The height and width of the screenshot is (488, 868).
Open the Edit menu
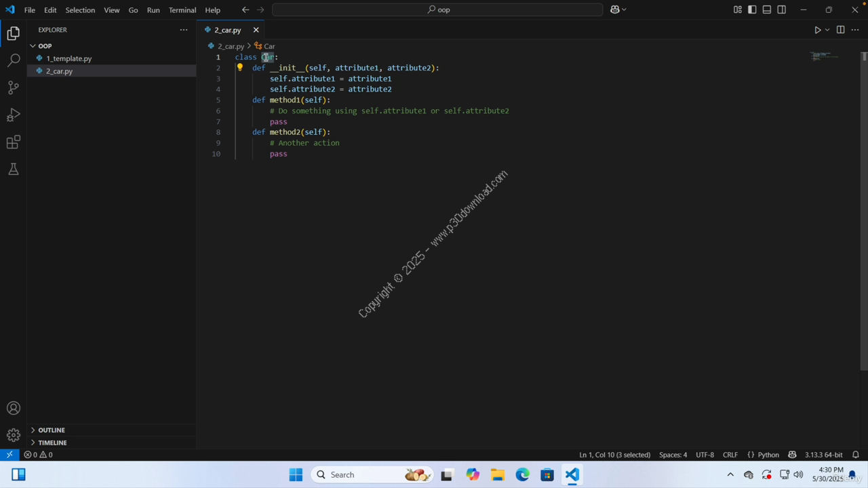50,9
